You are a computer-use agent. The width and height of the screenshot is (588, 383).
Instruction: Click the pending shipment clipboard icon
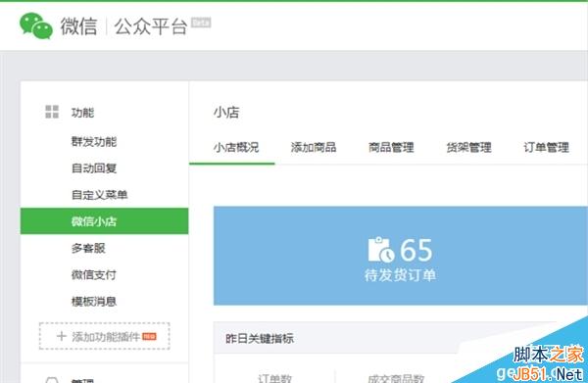point(380,250)
